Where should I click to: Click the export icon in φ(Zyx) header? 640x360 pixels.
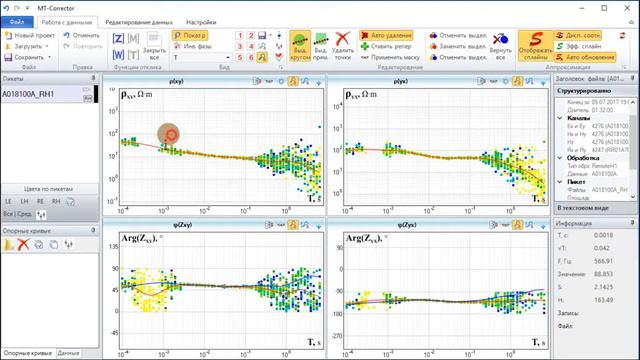[x=493, y=225]
